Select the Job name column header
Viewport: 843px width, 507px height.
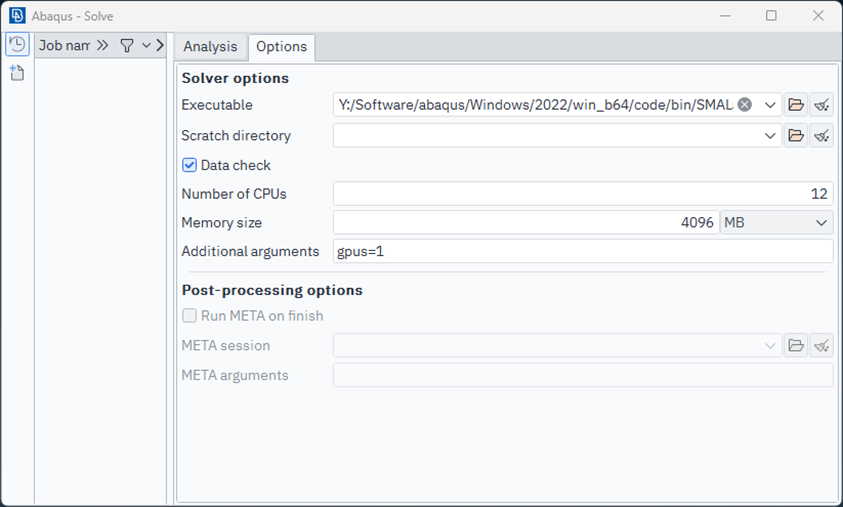tap(64, 46)
